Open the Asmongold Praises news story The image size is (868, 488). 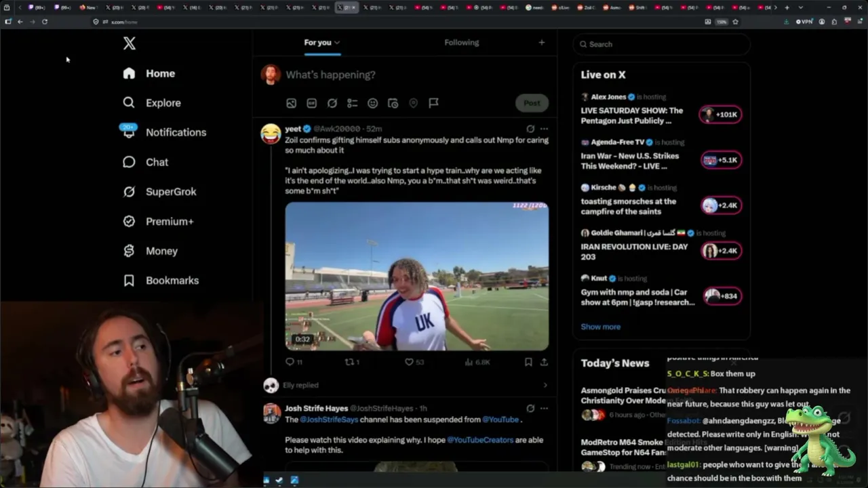tap(623, 400)
